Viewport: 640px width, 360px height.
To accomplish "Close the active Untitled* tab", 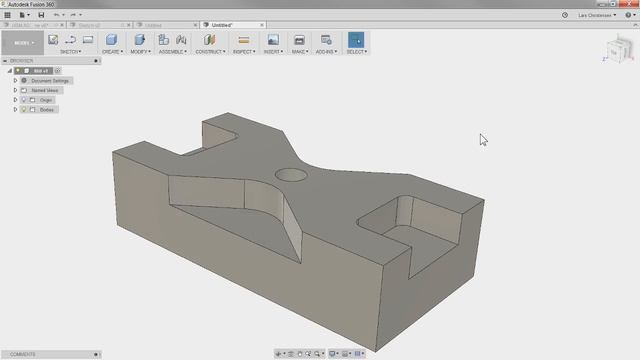I will (262, 25).
